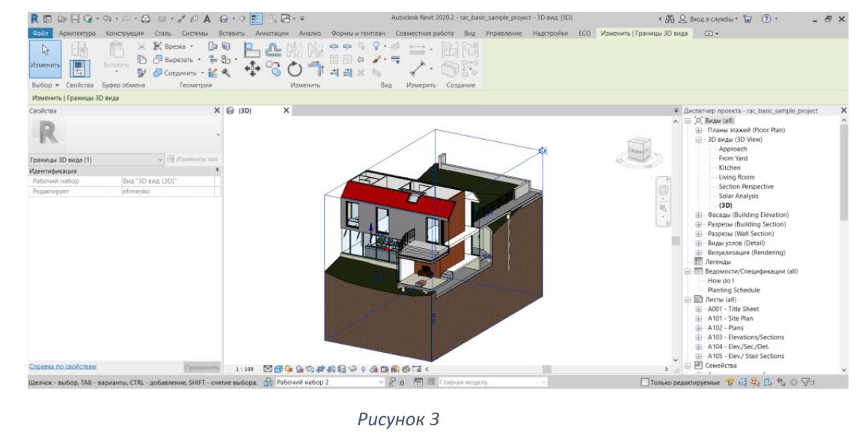Click the Default 3D View icon in quick access toolbar

(x=224, y=19)
